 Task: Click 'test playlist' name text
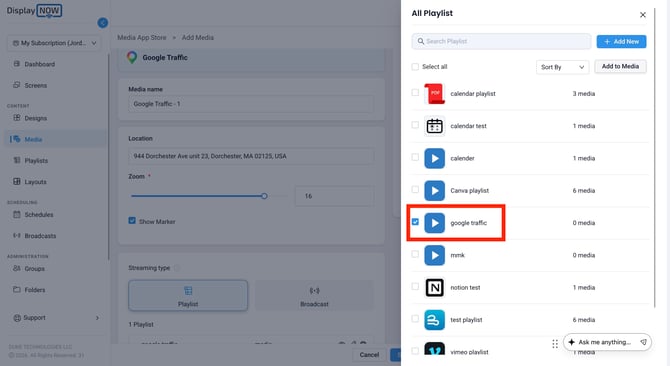pyautogui.click(x=466, y=320)
